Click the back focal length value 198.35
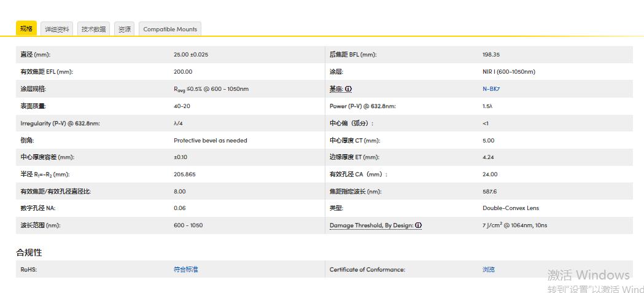Screen dimensions: 644x293 point(491,55)
